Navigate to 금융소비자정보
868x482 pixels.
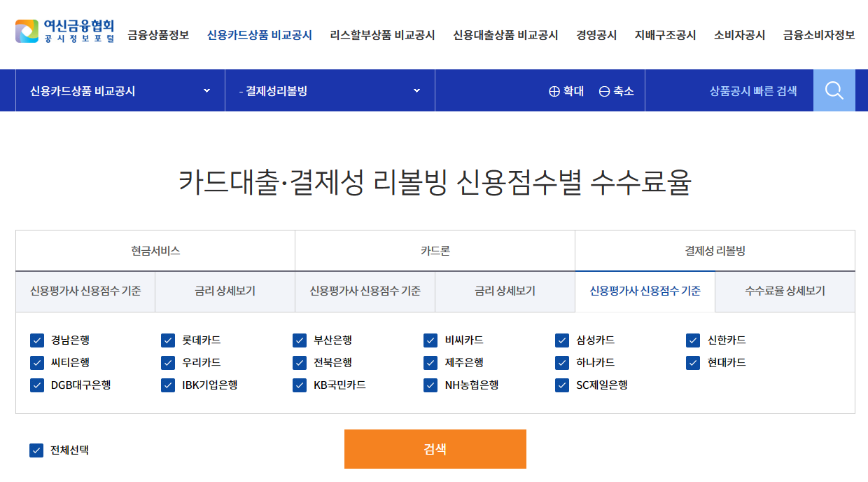click(x=818, y=33)
